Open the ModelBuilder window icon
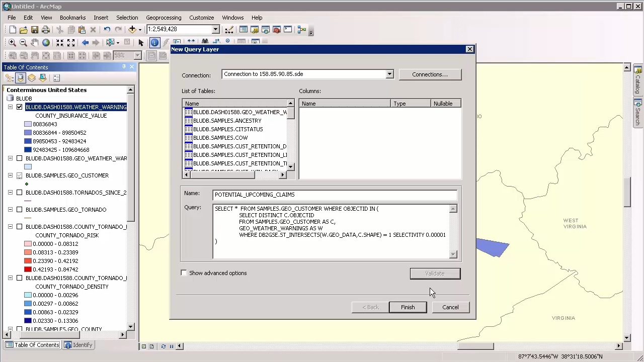The width and height of the screenshot is (644, 362). click(302, 30)
